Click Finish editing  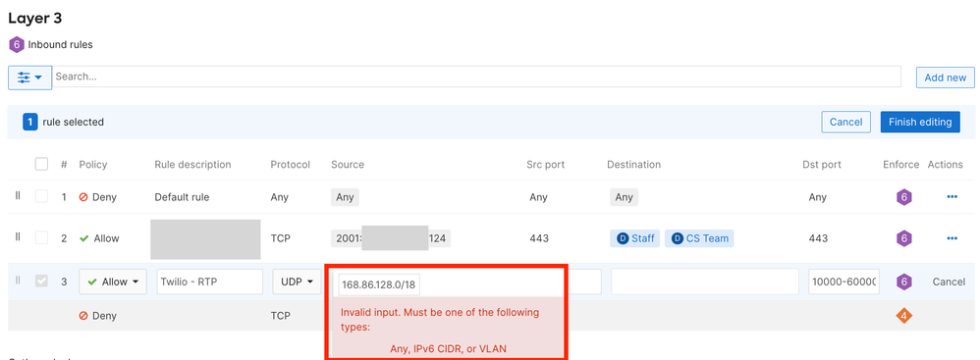point(920,122)
